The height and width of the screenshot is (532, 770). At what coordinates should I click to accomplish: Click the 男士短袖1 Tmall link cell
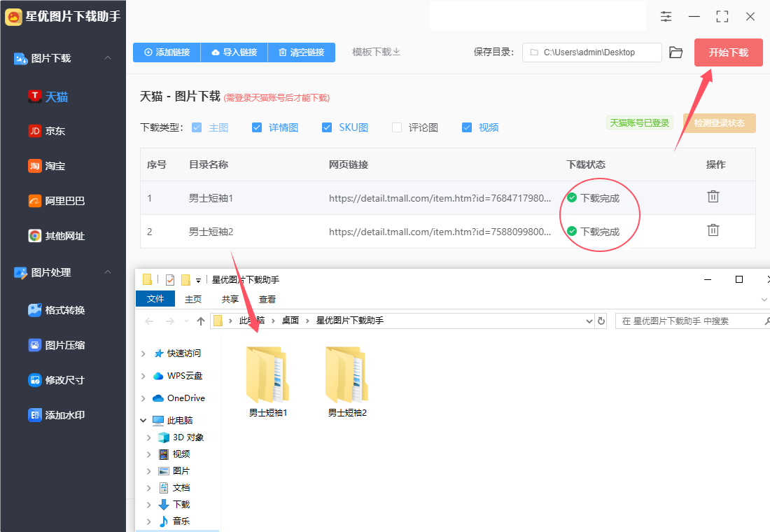(x=440, y=199)
